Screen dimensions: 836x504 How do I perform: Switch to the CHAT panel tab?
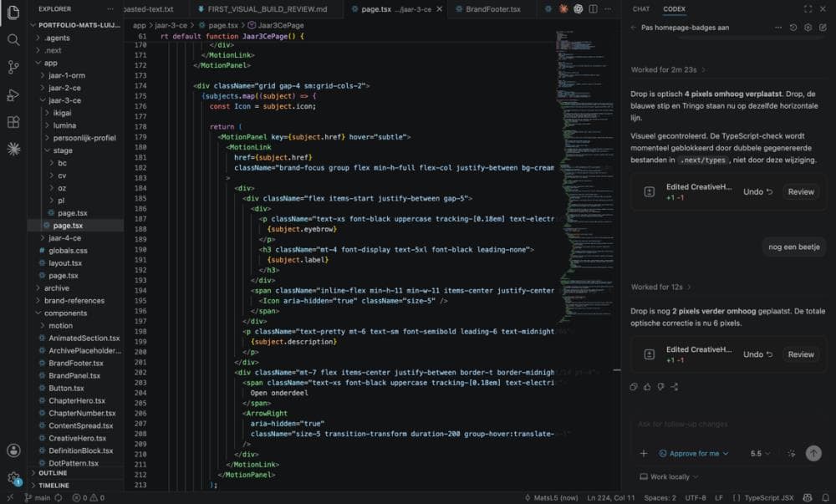coord(641,9)
